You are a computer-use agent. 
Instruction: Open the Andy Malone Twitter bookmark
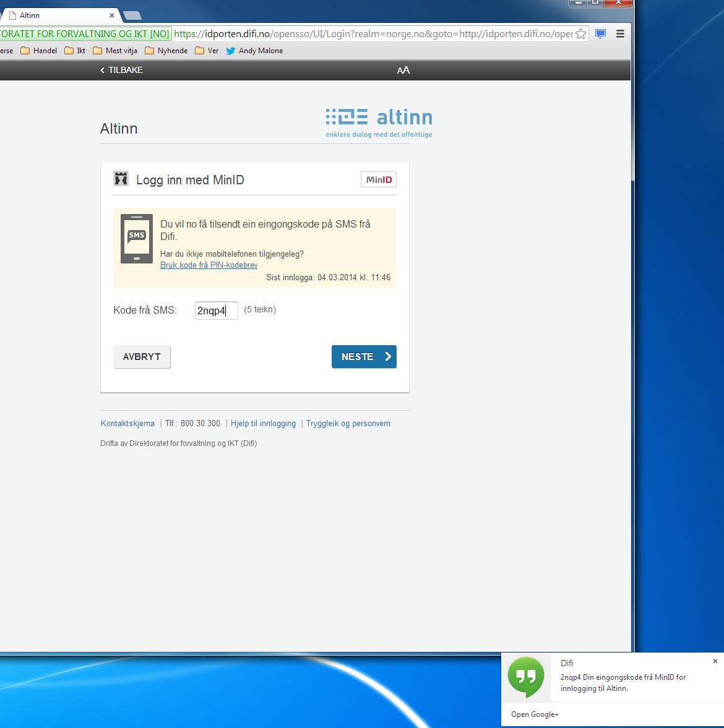254,51
